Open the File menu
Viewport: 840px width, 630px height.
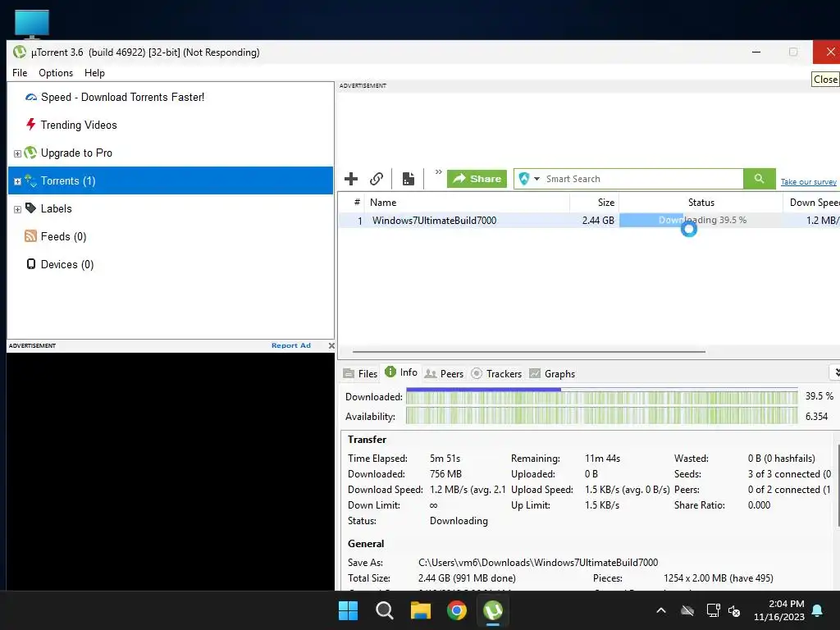point(20,73)
